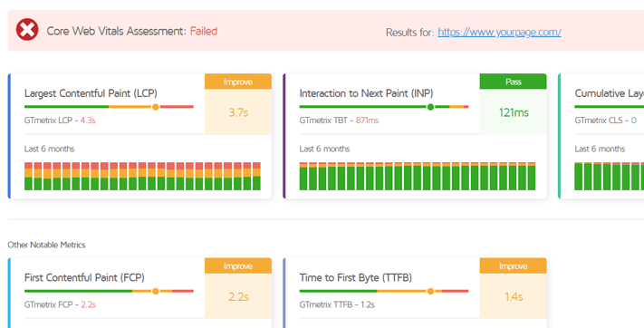The width and height of the screenshot is (644, 328).
Task: Select the Largest Contentful Paint (LCP) title
Action: click(x=91, y=93)
